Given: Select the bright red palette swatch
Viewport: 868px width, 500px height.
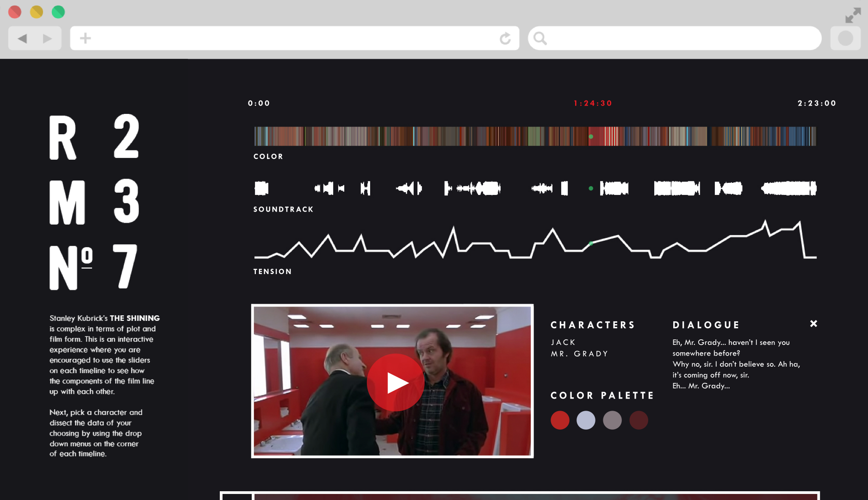Looking at the screenshot, I should (560, 420).
